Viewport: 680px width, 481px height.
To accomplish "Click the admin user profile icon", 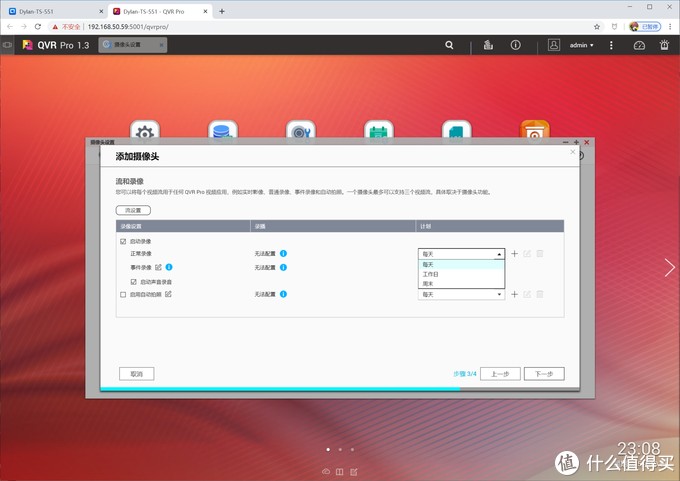I will pyautogui.click(x=554, y=45).
